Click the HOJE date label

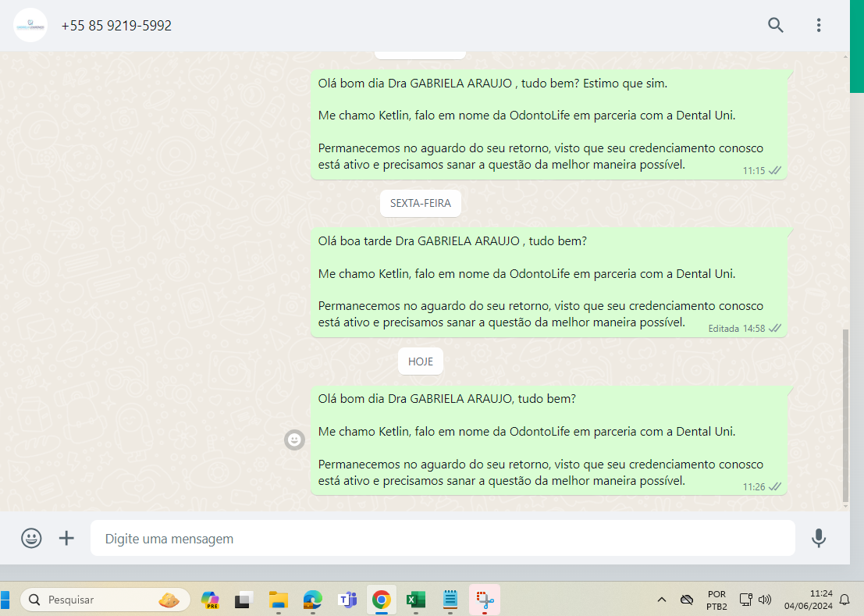click(x=421, y=361)
